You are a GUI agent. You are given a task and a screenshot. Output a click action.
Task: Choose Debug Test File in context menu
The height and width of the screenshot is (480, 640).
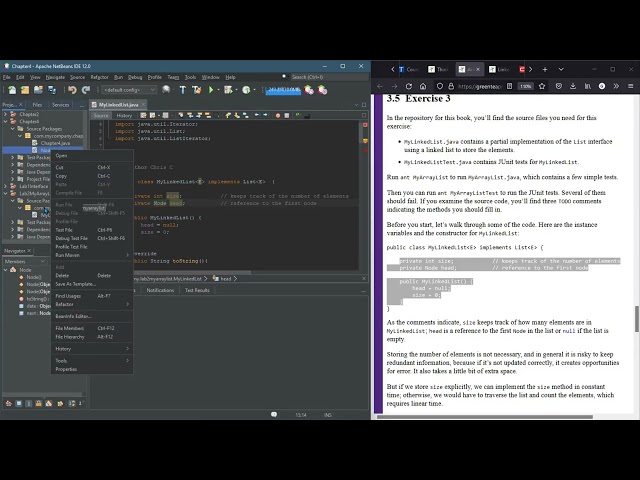click(x=92, y=238)
